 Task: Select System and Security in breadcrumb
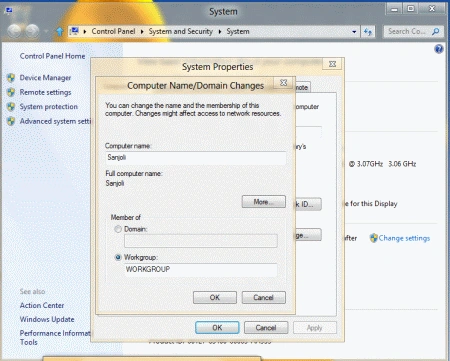point(181,31)
